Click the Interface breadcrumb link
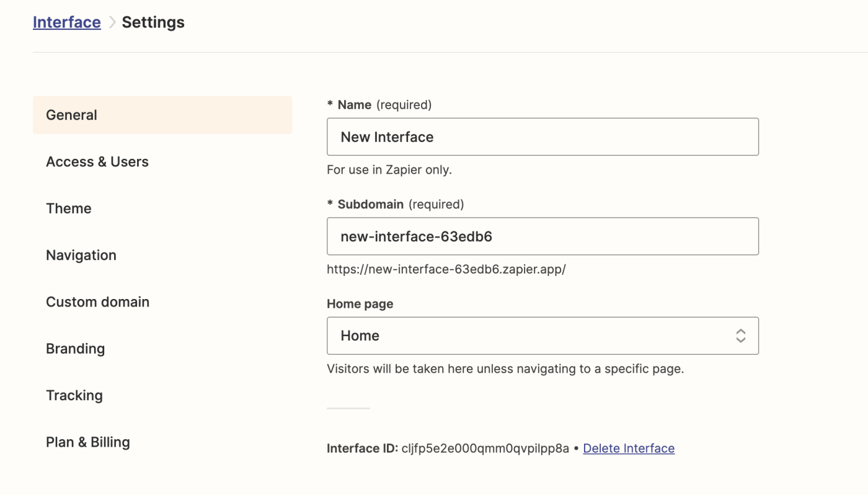This screenshot has height=495, width=868. [x=66, y=22]
